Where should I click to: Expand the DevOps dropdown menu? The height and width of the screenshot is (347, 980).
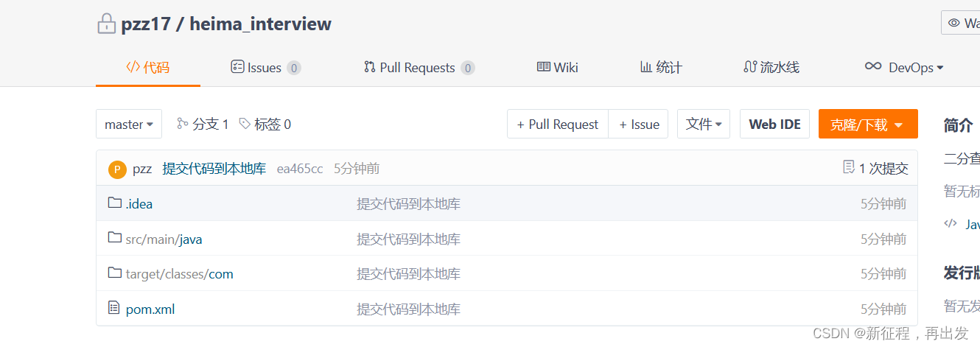pyautogui.click(x=904, y=67)
